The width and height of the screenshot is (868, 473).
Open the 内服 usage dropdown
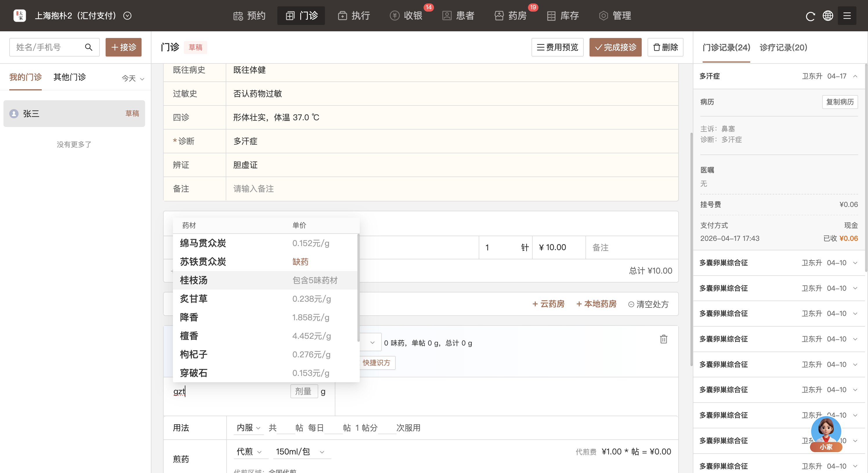tap(249, 427)
